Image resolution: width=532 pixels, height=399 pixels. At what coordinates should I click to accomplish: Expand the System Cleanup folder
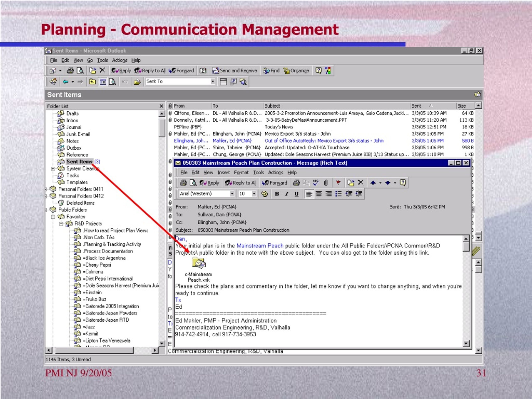click(x=53, y=169)
